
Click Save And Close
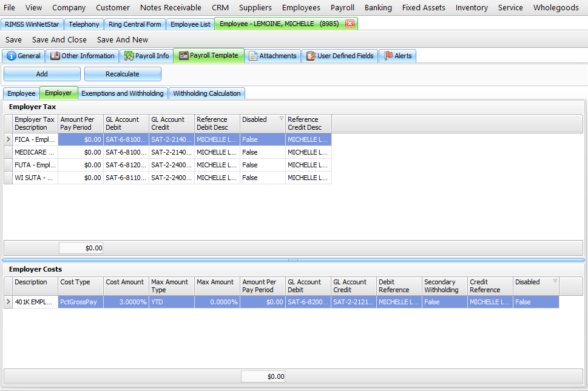coord(59,39)
